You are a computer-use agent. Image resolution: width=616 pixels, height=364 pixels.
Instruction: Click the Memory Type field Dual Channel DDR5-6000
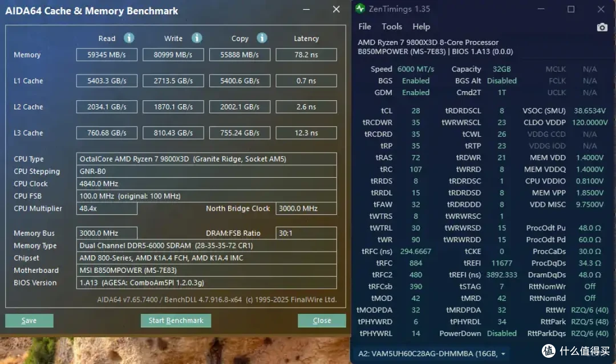206,246
